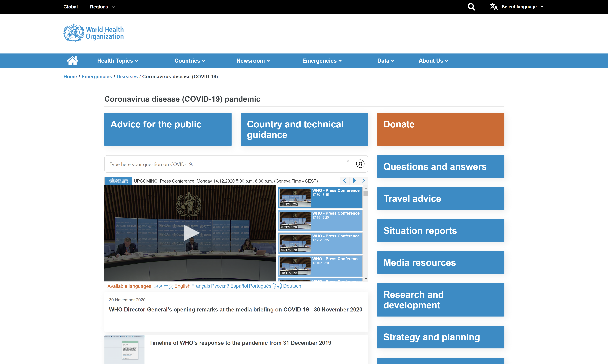This screenshot has width=608, height=364.
Task: Click the chatbot icon in question box
Action: [x=360, y=164]
